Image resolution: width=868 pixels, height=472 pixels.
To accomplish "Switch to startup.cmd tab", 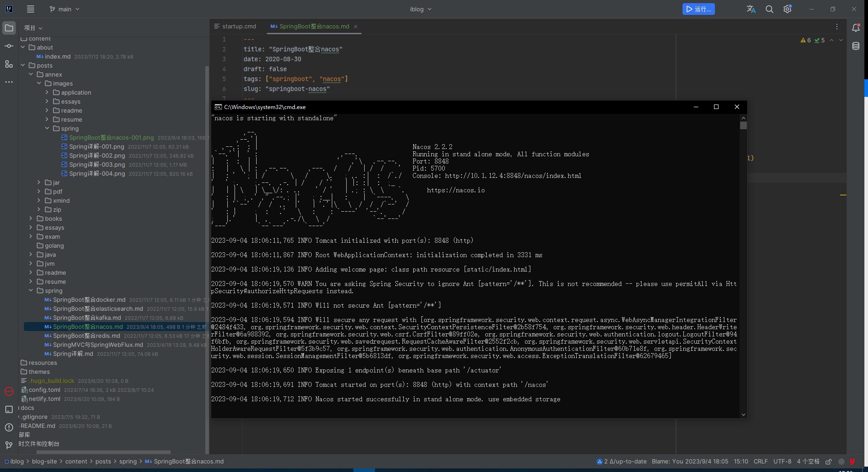I will coord(235,27).
